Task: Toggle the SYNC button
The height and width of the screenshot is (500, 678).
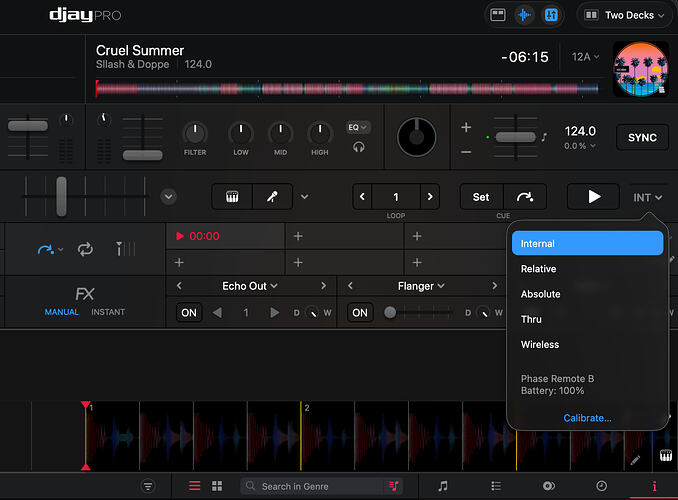Action: click(642, 138)
